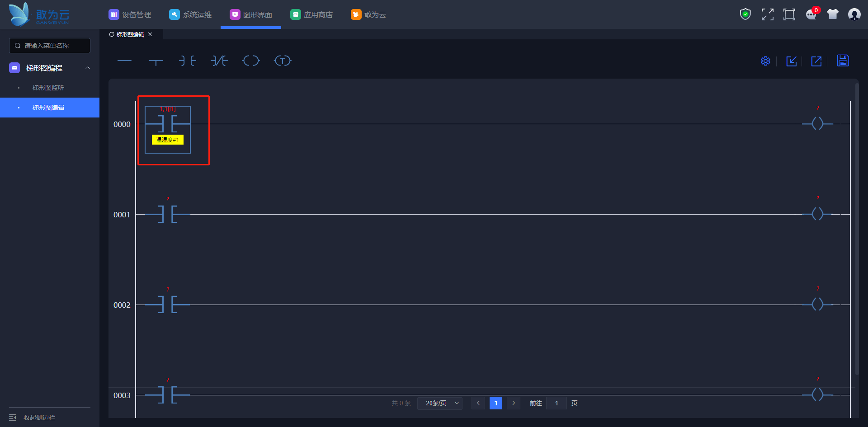Image resolution: width=868 pixels, height=427 pixels.
Task: Open ladder diagram settings gear
Action: 765,61
